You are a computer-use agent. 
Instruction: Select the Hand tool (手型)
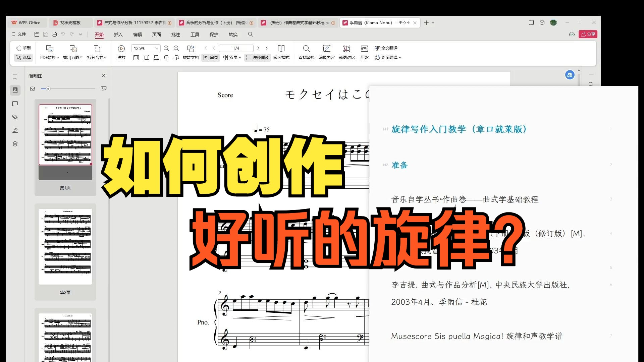tap(23, 48)
